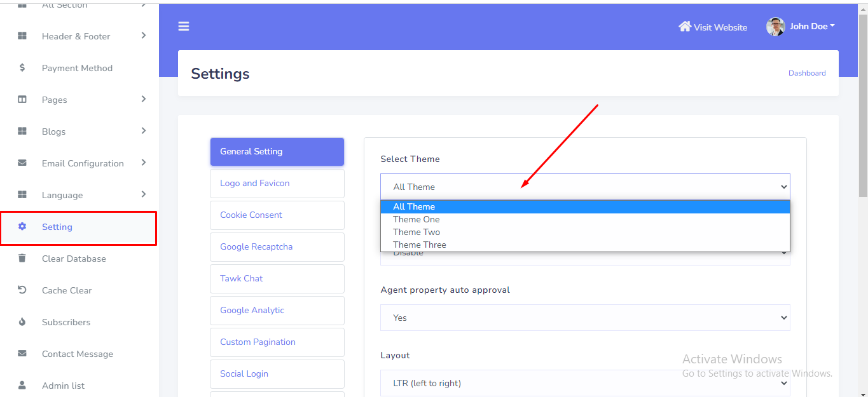Expand the Email Configuration submenu chevron

(144, 163)
